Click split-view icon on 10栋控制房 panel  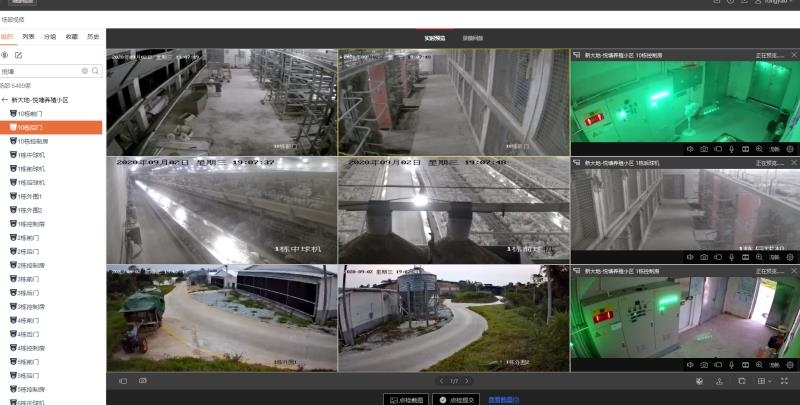pyautogui.click(x=745, y=149)
